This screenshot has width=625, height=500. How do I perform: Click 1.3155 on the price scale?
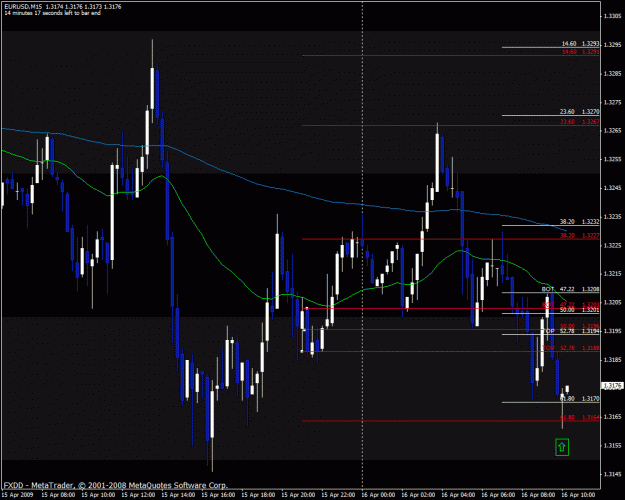click(x=613, y=445)
